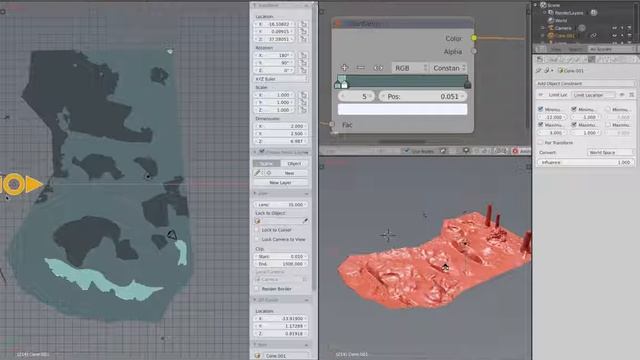640x360 pixels.
Task: Click the New grease pencil button
Action: click(x=289, y=173)
